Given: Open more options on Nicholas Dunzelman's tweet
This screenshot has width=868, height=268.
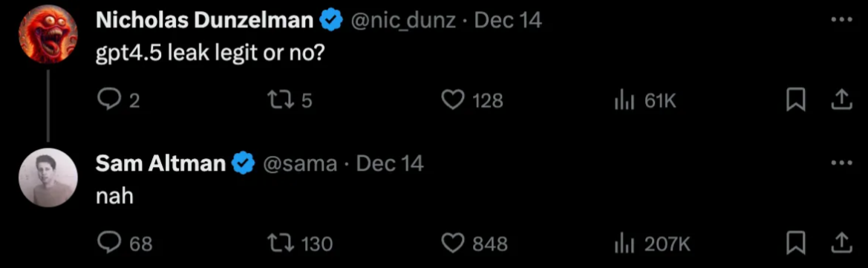Looking at the screenshot, I should click(841, 20).
